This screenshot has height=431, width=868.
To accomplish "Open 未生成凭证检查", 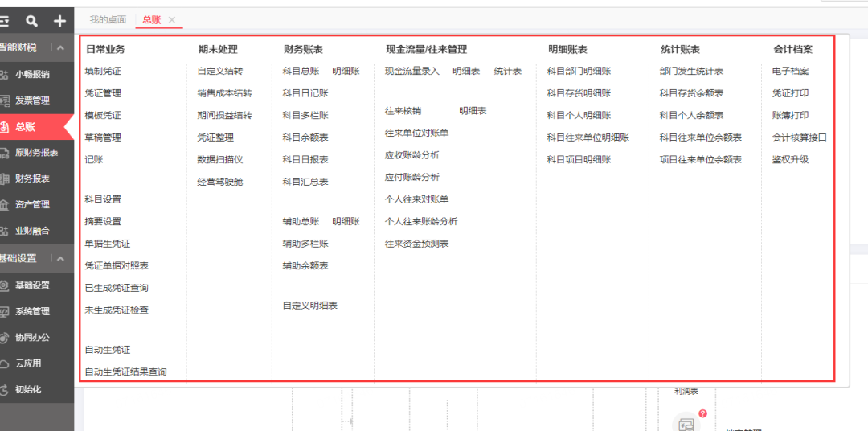I will click(x=117, y=310).
